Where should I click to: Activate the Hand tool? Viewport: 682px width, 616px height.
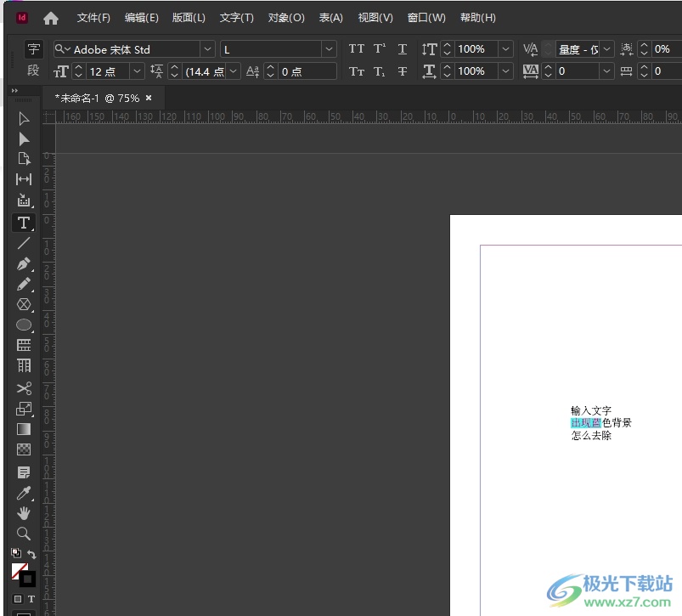24,513
